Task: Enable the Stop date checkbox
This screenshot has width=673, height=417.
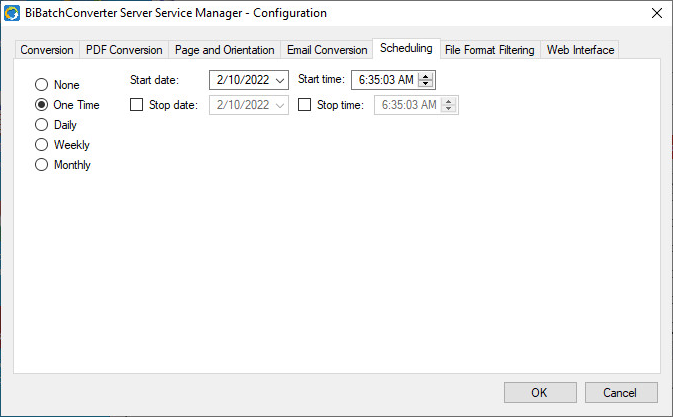Action: pyautogui.click(x=137, y=105)
